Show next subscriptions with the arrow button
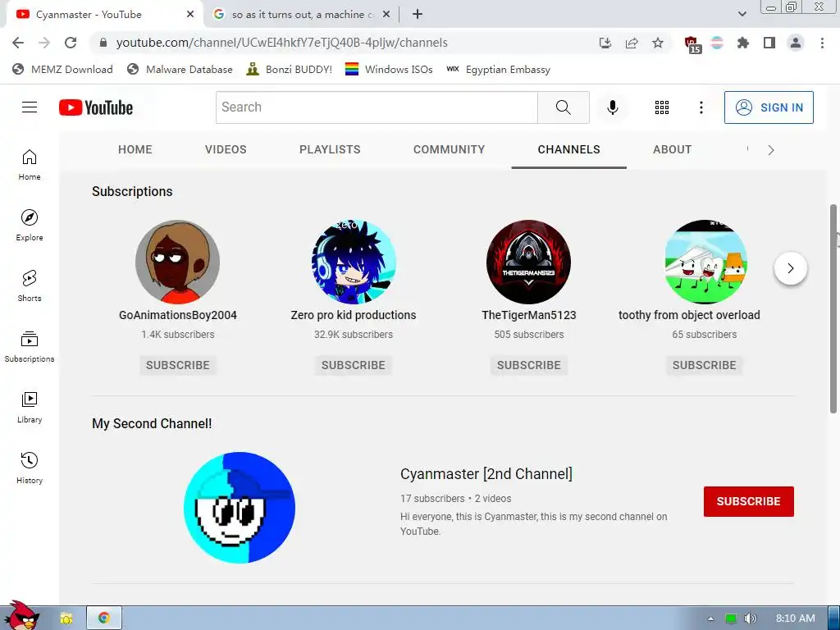Image resolution: width=840 pixels, height=630 pixels. point(790,268)
